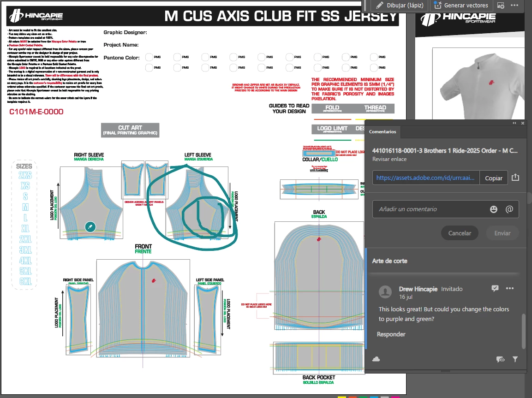Select the Arte de corte heading
Image resolution: width=532 pixels, height=398 pixels.
[389, 261]
